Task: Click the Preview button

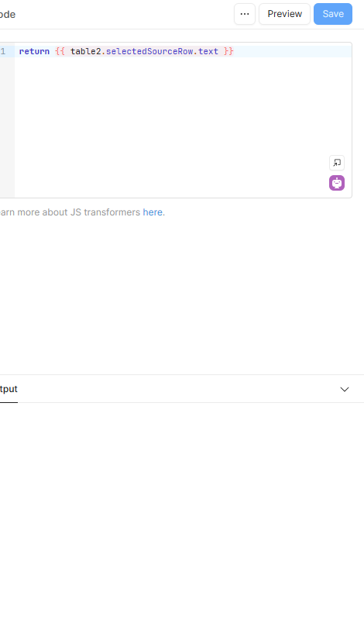Action: (284, 14)
